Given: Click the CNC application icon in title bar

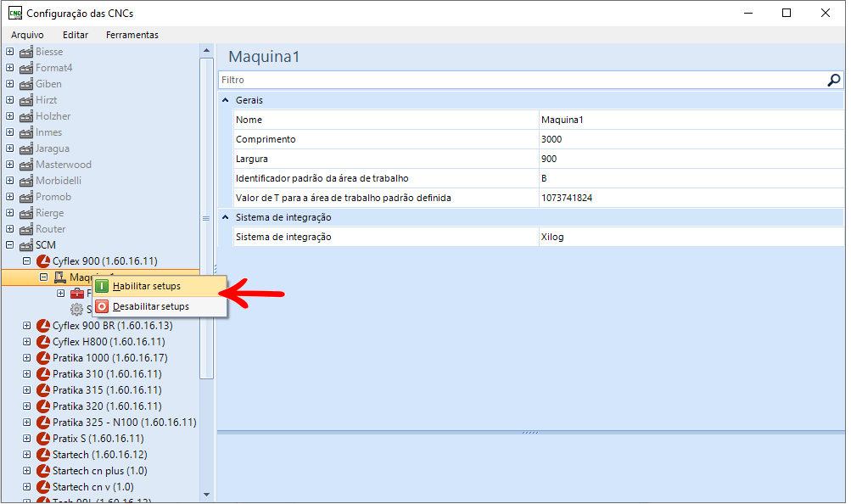Looking at the screenshot, I should click(x=15, y=13).
